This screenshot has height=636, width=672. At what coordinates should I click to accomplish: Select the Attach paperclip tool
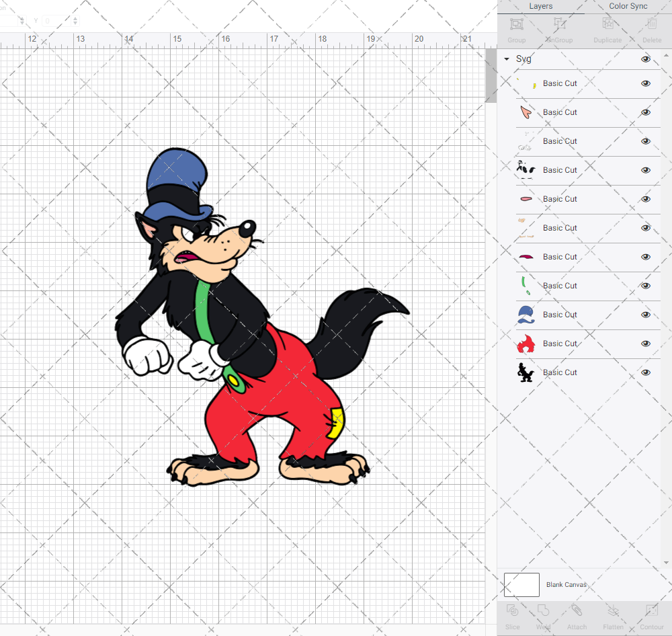[x=577, y=610]
